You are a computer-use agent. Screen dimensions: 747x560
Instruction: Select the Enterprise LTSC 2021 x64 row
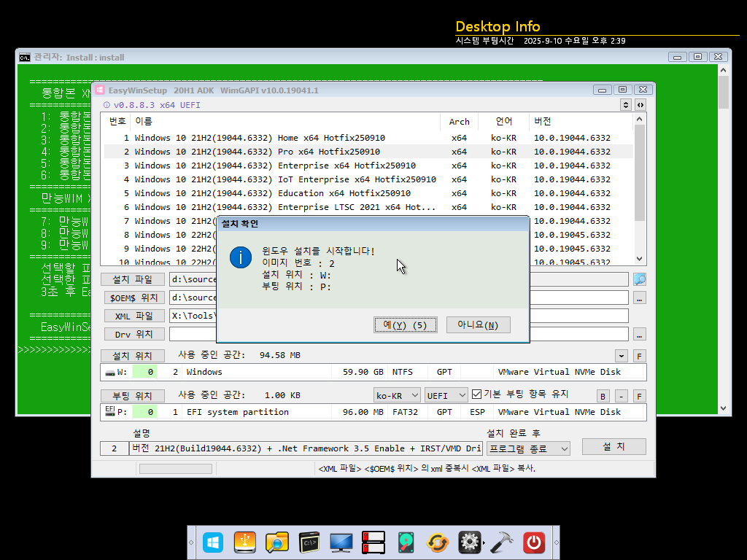coord(368,206)
